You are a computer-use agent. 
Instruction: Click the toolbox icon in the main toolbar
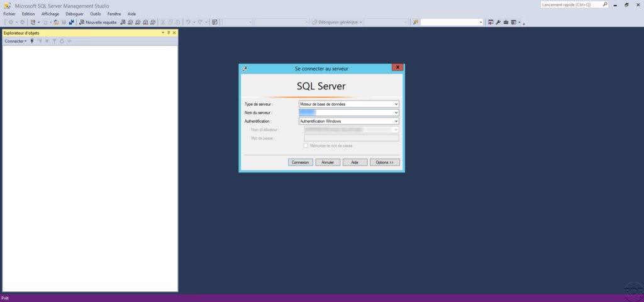[506, 22]
